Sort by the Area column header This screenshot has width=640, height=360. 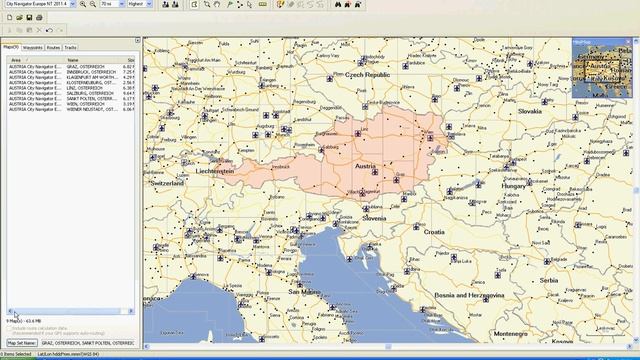point(35,60)
